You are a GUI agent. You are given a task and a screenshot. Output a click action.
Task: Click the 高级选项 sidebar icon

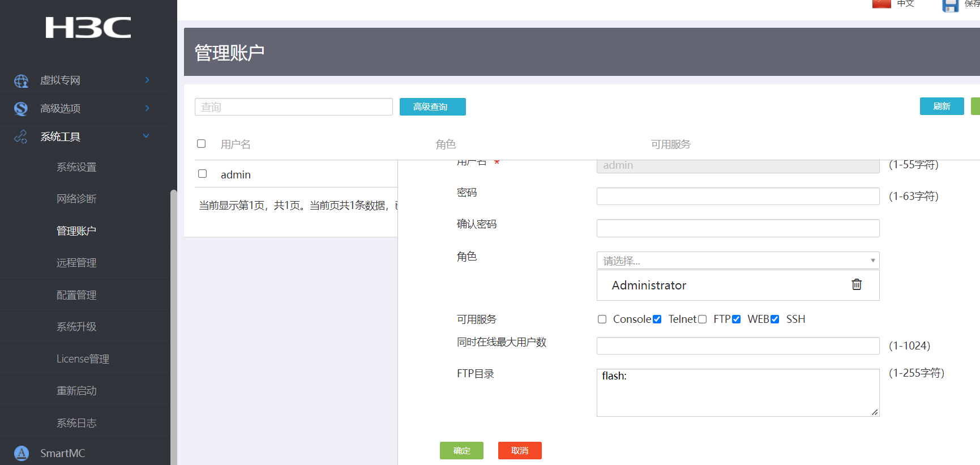coord(21,109)
